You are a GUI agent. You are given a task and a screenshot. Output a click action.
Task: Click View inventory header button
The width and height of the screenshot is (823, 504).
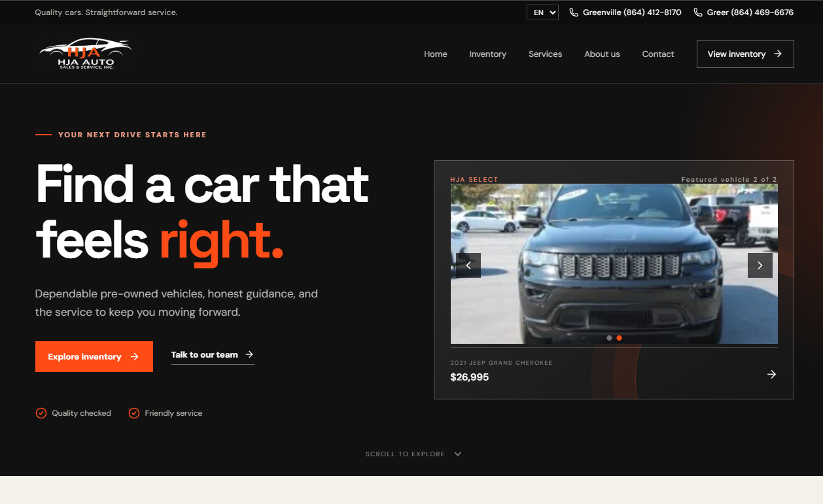pos(745,54)
